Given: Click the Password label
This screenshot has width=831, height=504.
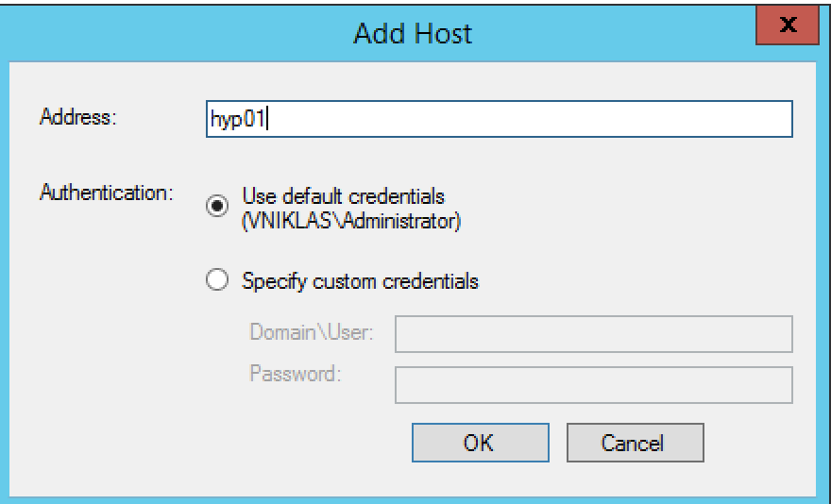Looking at the screenshot, I should [x=296, y=374].
